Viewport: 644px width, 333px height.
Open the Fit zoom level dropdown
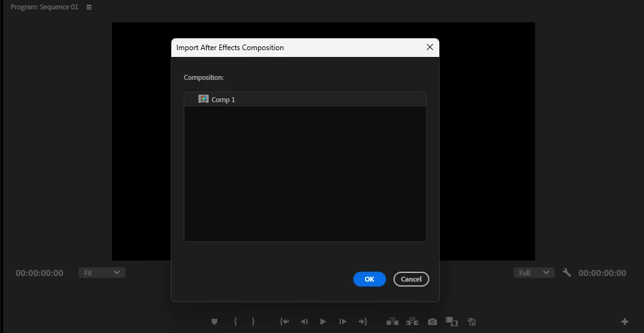tap(102, 272)
